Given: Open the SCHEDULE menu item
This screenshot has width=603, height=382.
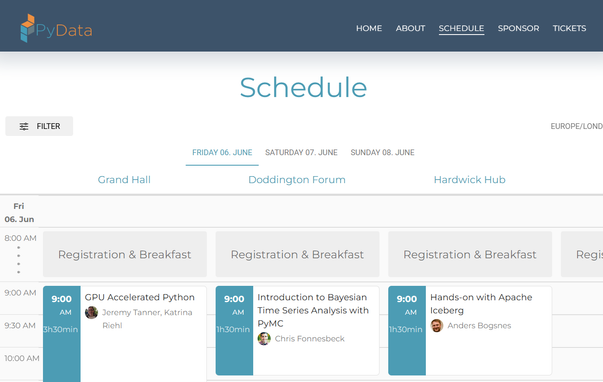Looking at the screenshot, I should [461, 28].
